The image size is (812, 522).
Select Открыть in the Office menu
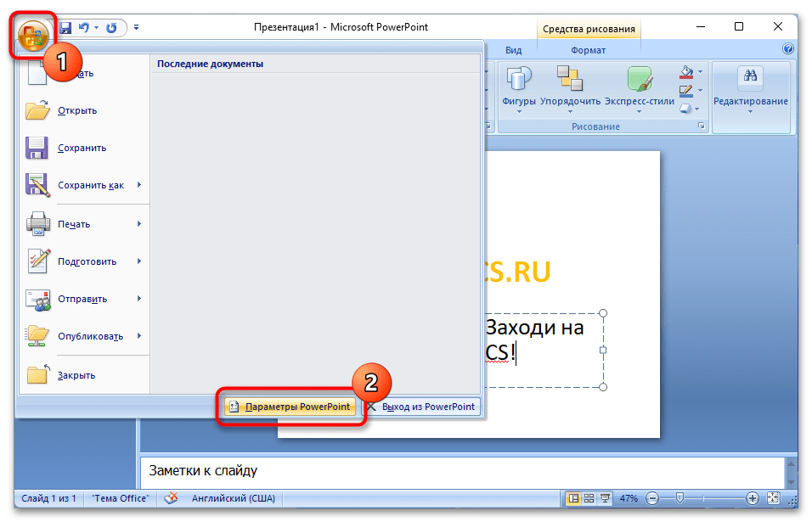click(77, 110)
